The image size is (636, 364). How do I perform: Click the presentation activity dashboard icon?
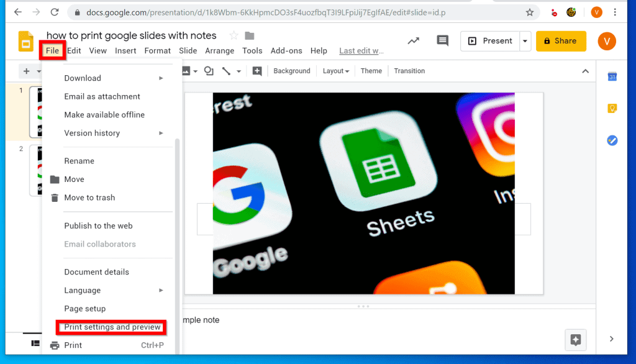(414, 40)
